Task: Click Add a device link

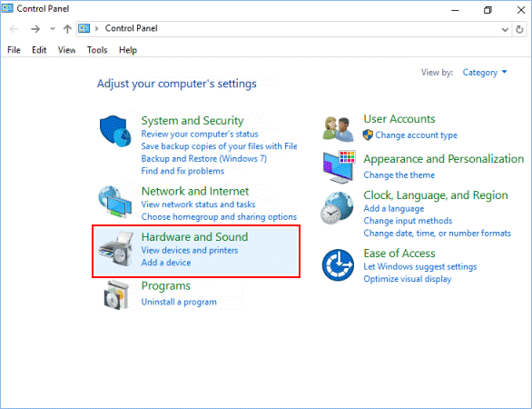Action: coord(166,263)
